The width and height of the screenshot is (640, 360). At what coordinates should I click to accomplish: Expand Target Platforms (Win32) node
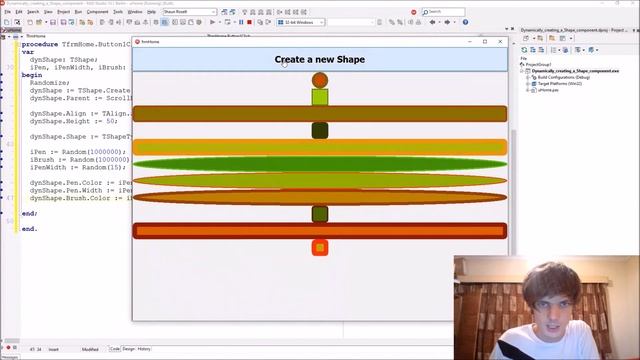pos(528,84)
